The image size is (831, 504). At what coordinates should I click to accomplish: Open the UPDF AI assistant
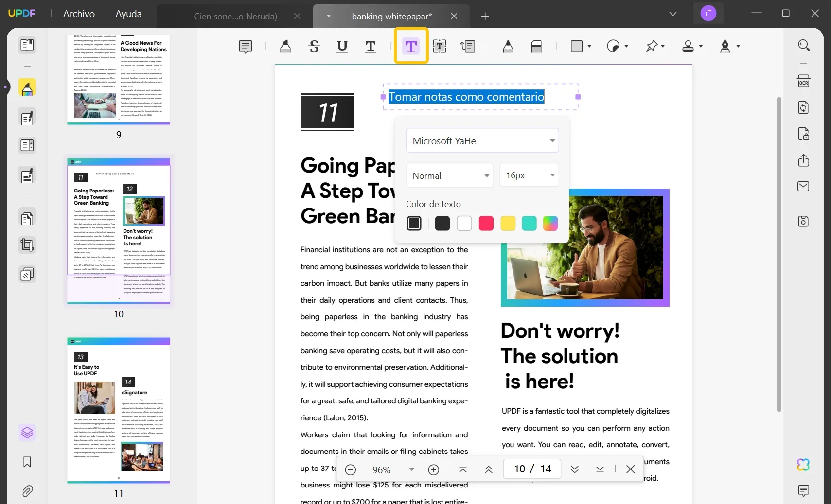[x=803, y=465]
